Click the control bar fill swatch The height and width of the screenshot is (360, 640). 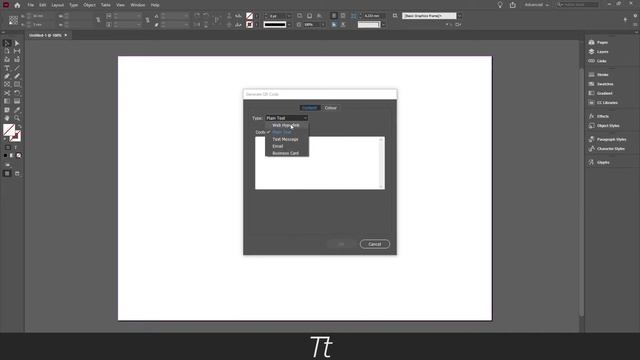(249, 16)
